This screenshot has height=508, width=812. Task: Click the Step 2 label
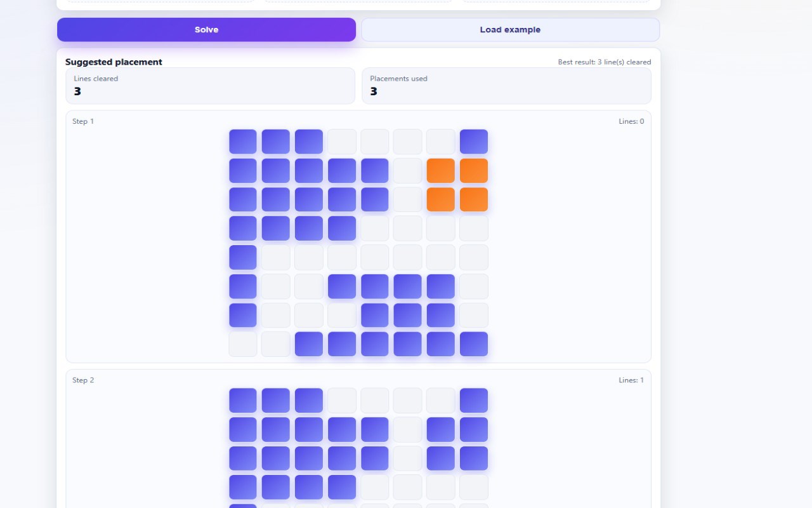click(83, 380)
